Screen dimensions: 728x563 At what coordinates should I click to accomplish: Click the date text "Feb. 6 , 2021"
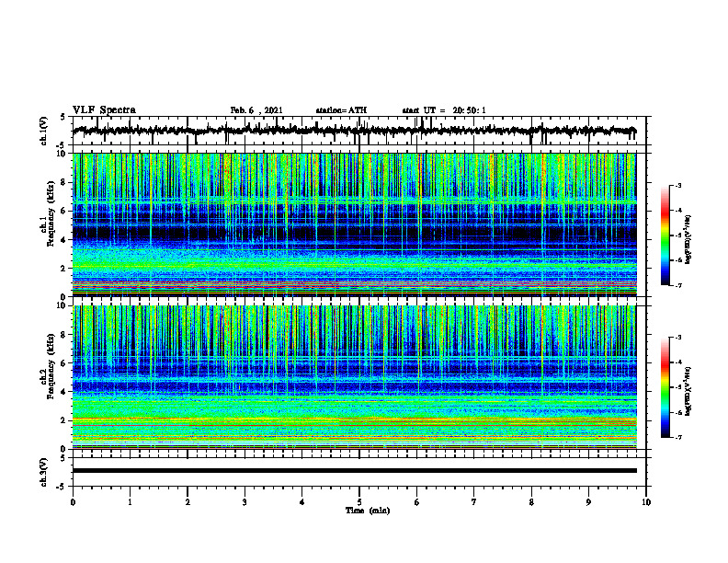click(256, 110)
